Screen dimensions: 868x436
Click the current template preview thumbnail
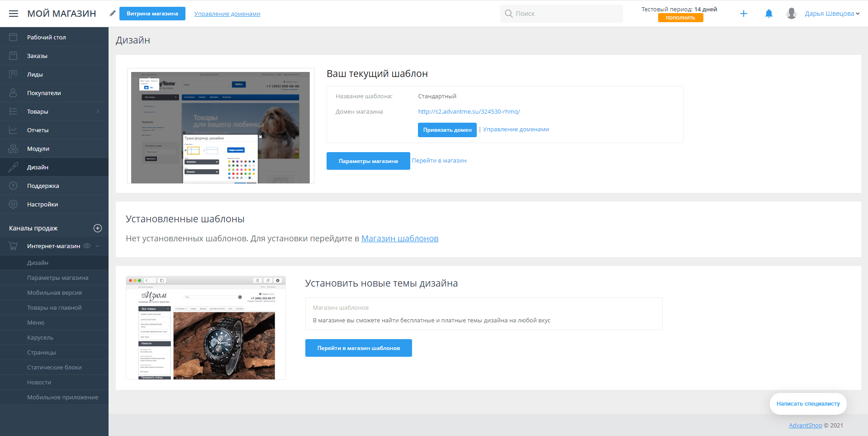[220, 126]
